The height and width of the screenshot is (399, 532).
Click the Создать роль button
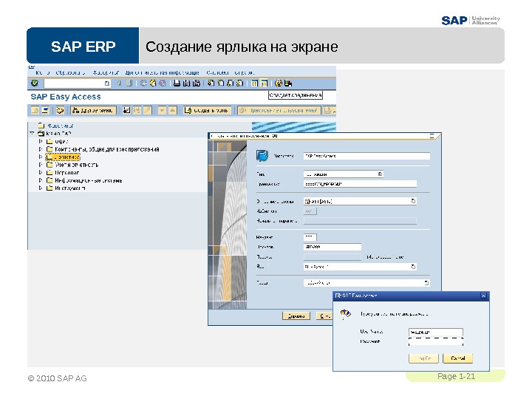tap(208, 110)
